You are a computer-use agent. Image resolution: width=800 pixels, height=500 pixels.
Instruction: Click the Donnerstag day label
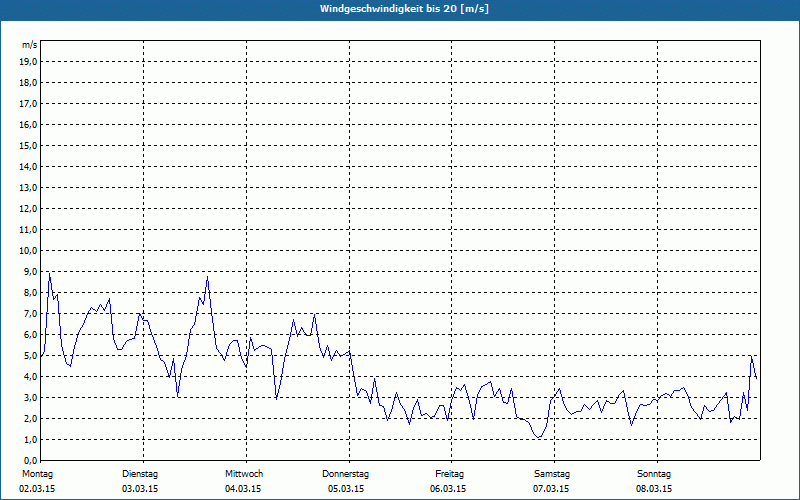coord(345,474)
